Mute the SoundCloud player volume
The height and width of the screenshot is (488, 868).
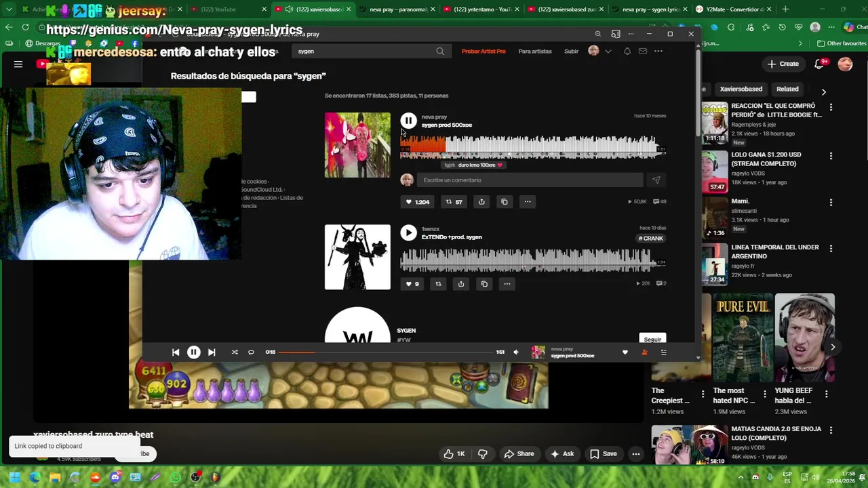point(516,352)
